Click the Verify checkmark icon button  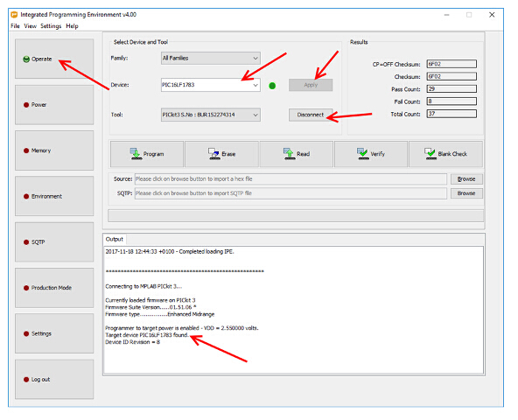[x=371, y=154]
